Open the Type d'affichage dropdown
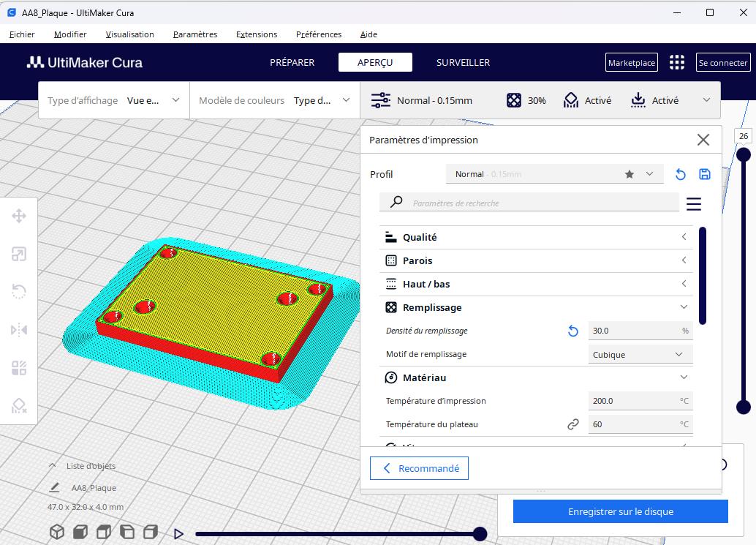The image size is (756, 545). pyautogui.click(x=114, y=100)
